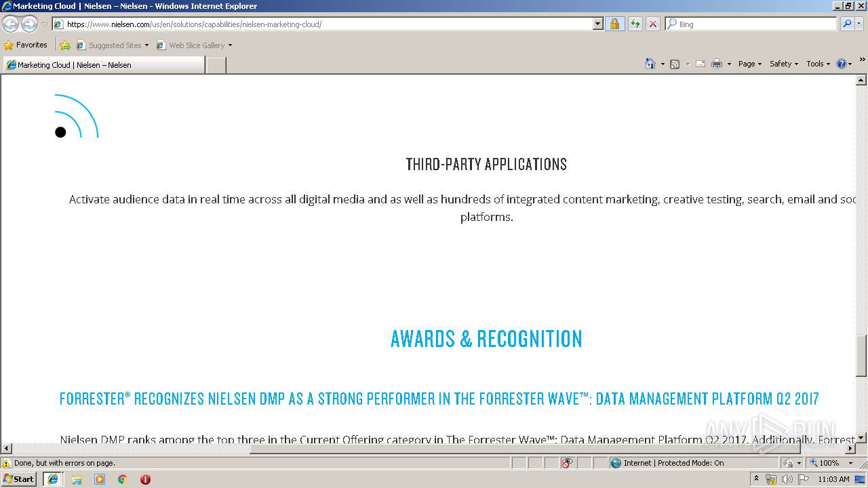Expand the address bar URL dropdown
Image resolution: width=868 pixels, height=488 pixels.
coord(597,24)
